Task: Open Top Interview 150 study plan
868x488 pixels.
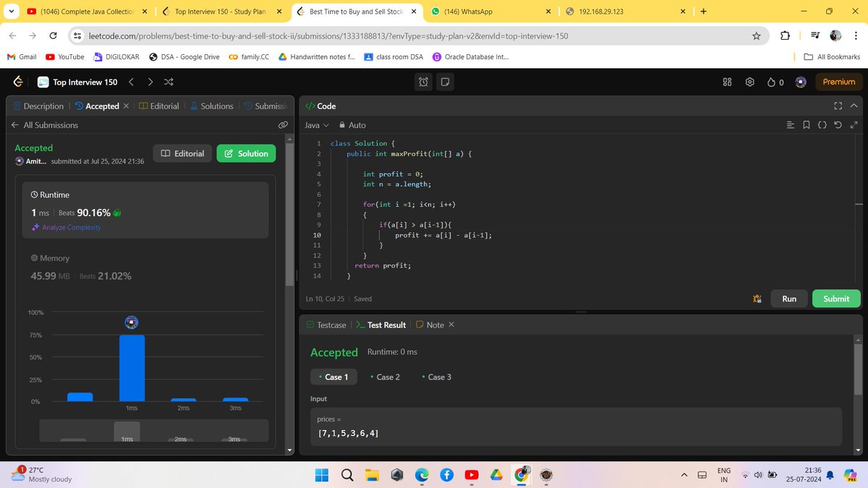Action: [x=77, y=82]
